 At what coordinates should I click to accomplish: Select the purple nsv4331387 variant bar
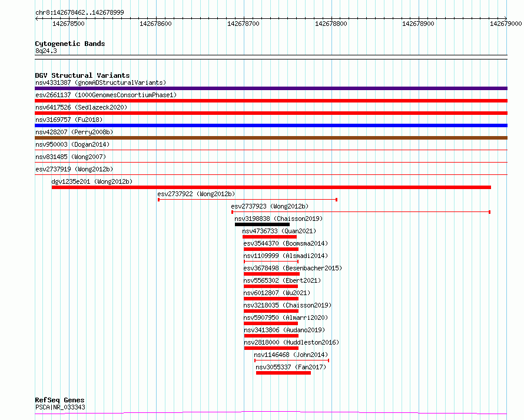click(271, 88)
